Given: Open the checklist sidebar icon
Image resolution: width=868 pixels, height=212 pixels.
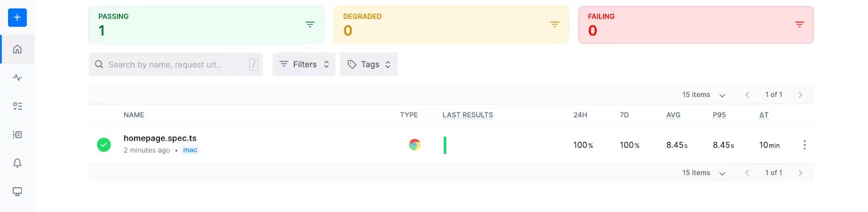Looking at the screenshot, I should (x=17, y=106).
